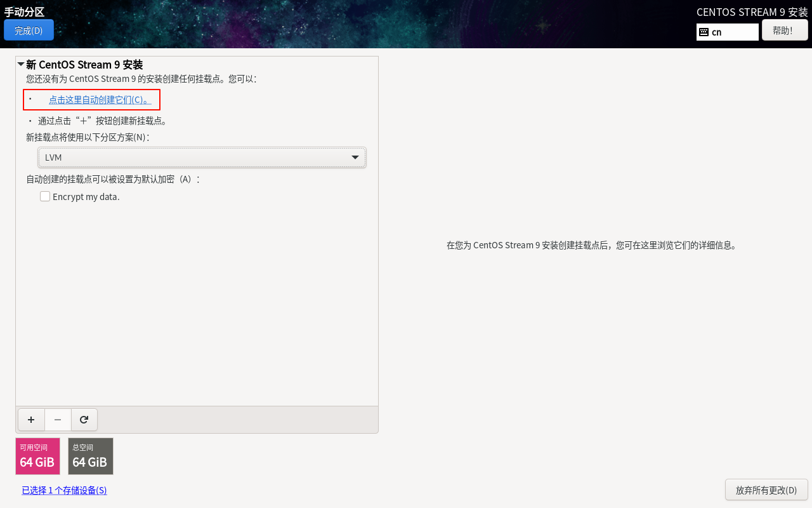This screenshot has height=508, width=812.
Task: Click the reload storage configuration icon
Action: click(x=84, y=420)
